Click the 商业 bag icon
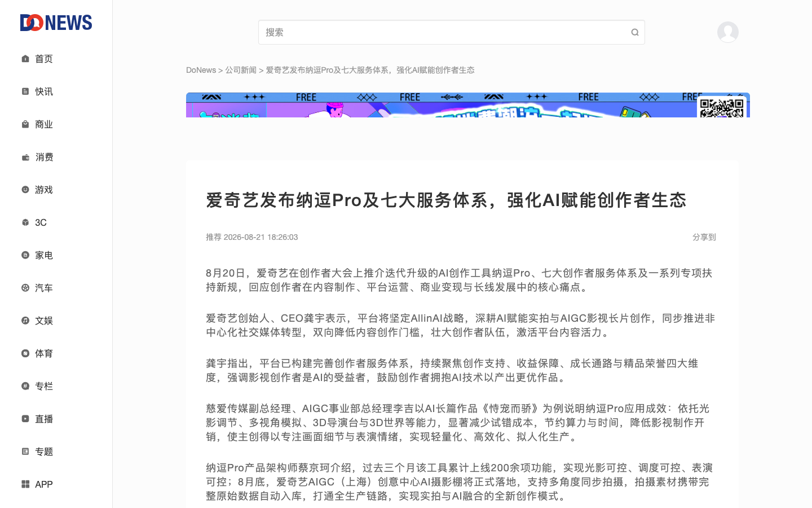This screenshot has height=508, width=812. [25, 124]
